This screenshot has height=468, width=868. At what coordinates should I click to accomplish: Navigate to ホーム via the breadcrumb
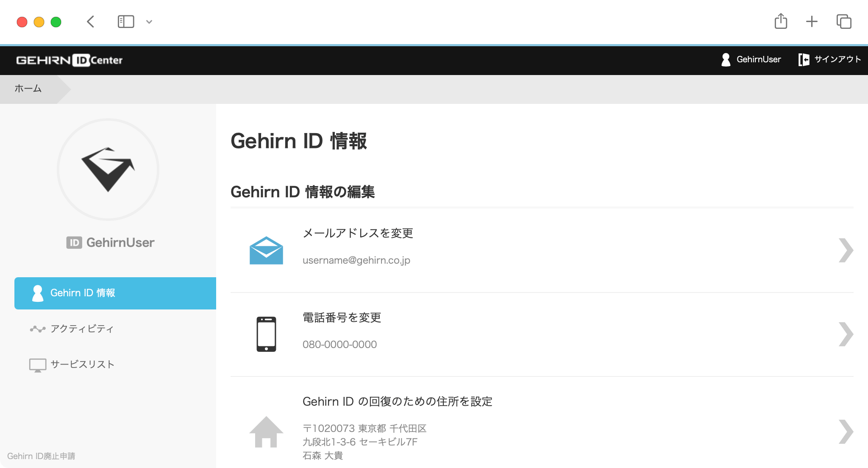(28, 89)
